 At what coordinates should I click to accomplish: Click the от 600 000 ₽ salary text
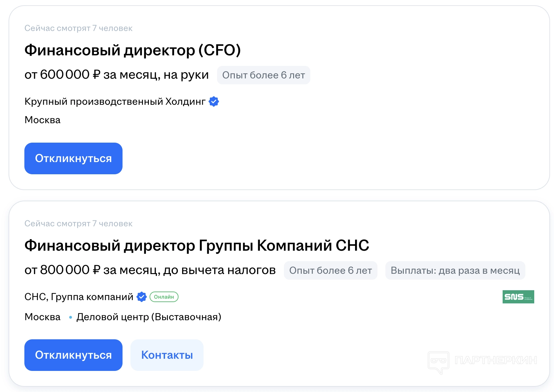click(117, 75)
